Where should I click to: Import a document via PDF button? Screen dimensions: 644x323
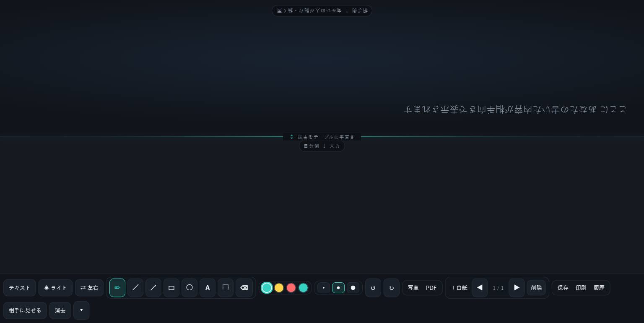431,288
